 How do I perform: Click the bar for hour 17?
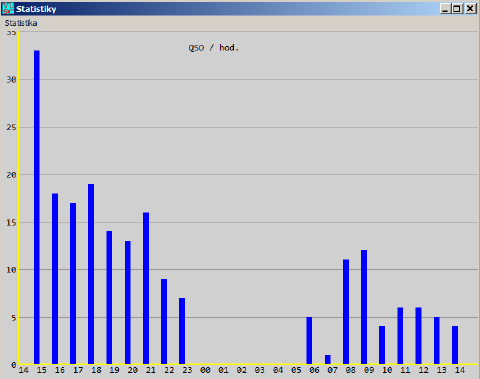click(x=73, y=283)
